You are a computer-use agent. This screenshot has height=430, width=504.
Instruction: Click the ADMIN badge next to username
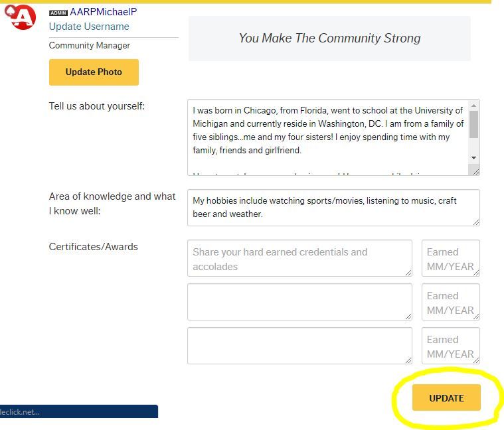(58, 13)
